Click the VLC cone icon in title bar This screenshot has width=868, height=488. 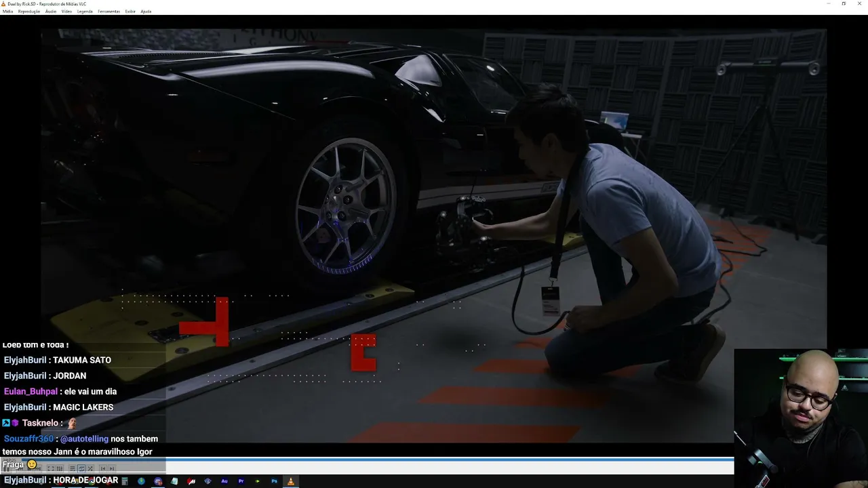(3, 3)
